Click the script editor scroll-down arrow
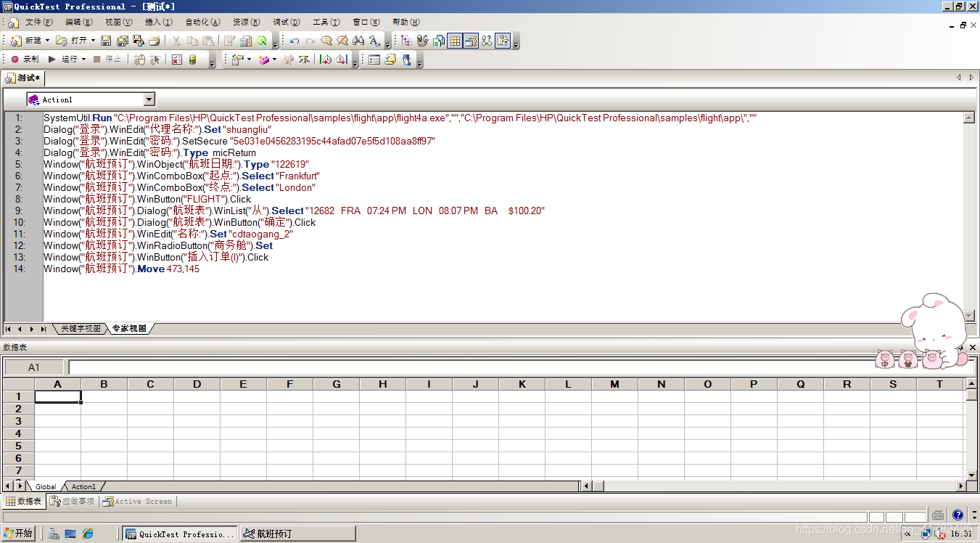Image resolution: width=980 pixels, height=543 pixels. pyautogui.click(x=969, y=316)
